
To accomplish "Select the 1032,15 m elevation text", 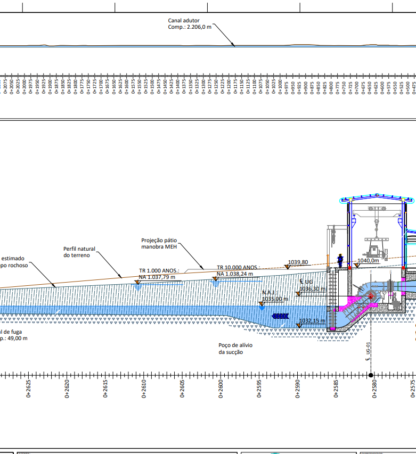I will [x=312, y=321].
